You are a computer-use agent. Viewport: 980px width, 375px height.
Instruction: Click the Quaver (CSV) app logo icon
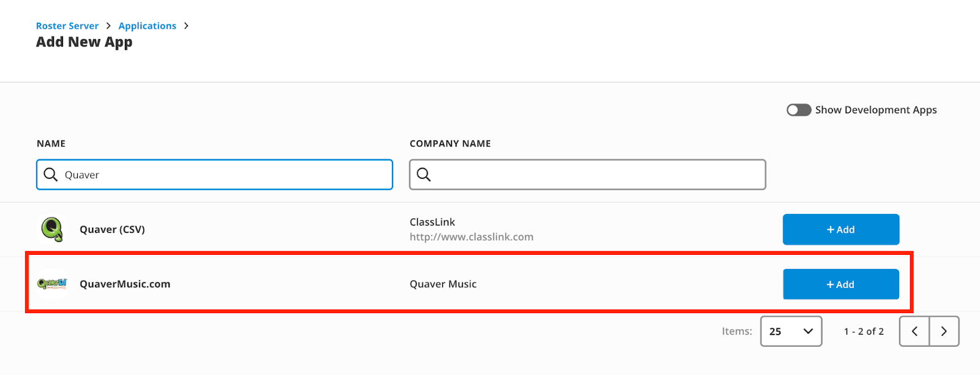(52, 229)
